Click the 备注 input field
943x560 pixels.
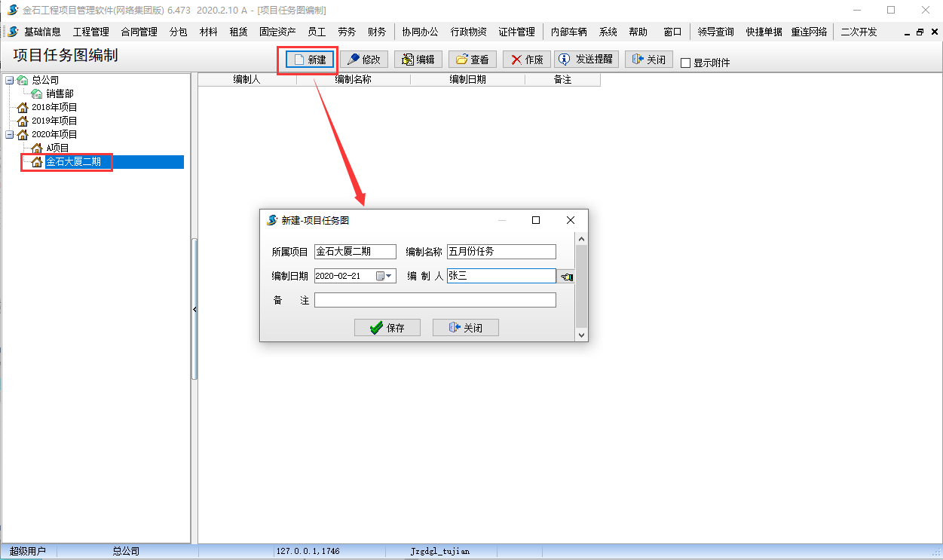pyautogui.click(x=435, y=301)
